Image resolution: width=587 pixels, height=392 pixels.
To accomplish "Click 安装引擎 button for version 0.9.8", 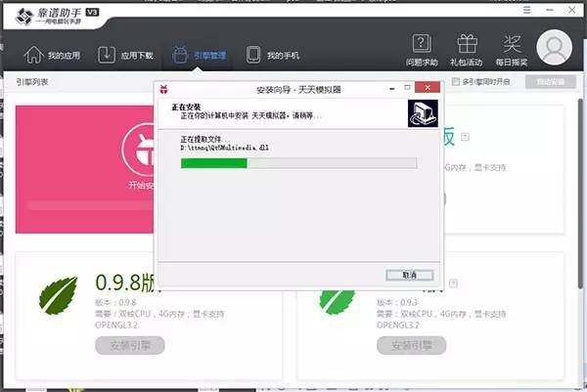I will pyautogui.click(x=130, y=345).
